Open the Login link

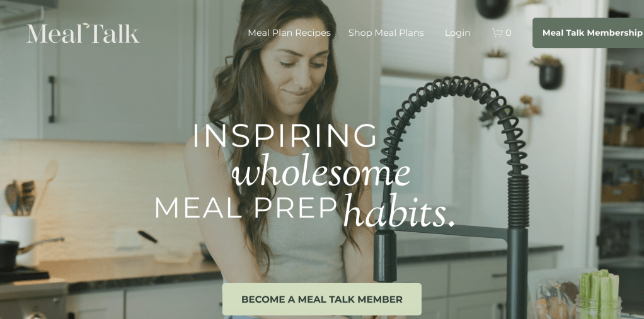point(457,33)
